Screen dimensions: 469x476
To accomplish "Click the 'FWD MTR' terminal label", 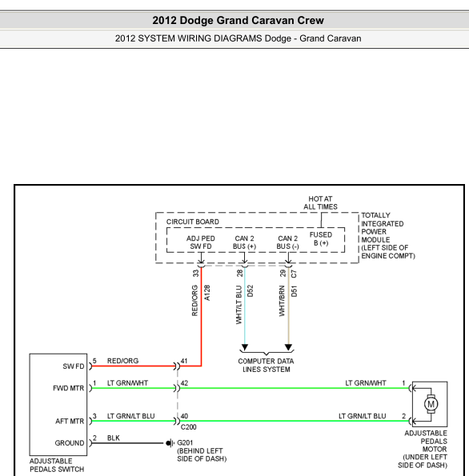I will coord(68,388).
